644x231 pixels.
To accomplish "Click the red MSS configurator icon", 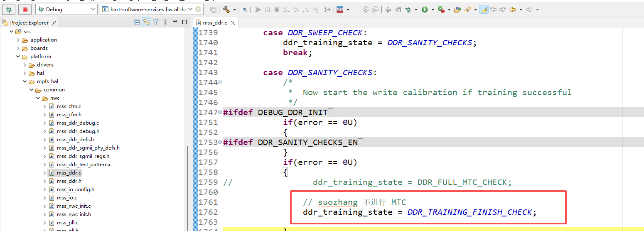I will click(340, 10).
